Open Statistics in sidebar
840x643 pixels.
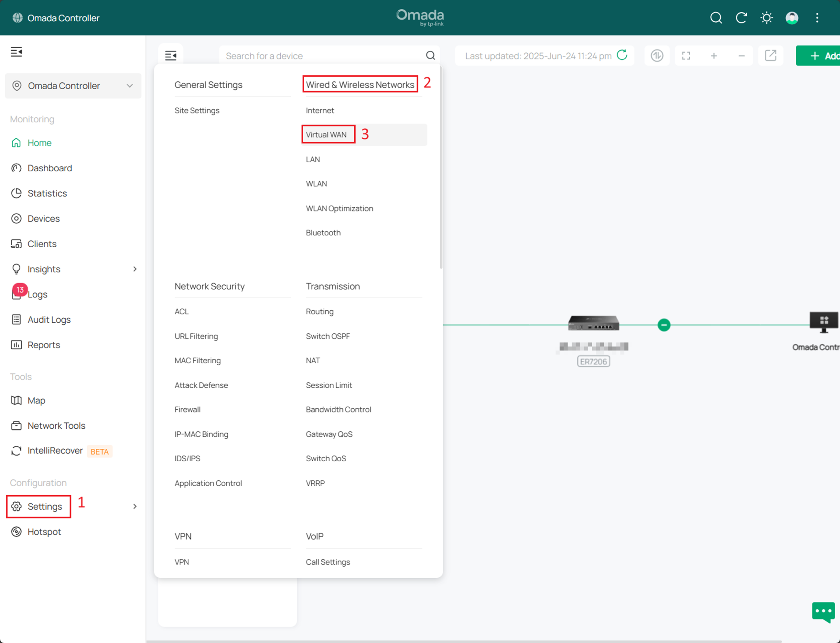click(47, 193)
